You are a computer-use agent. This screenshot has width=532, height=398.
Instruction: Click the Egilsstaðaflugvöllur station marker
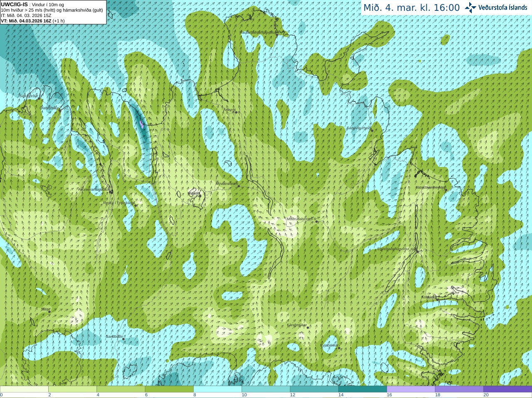click(x=418, y=251)
